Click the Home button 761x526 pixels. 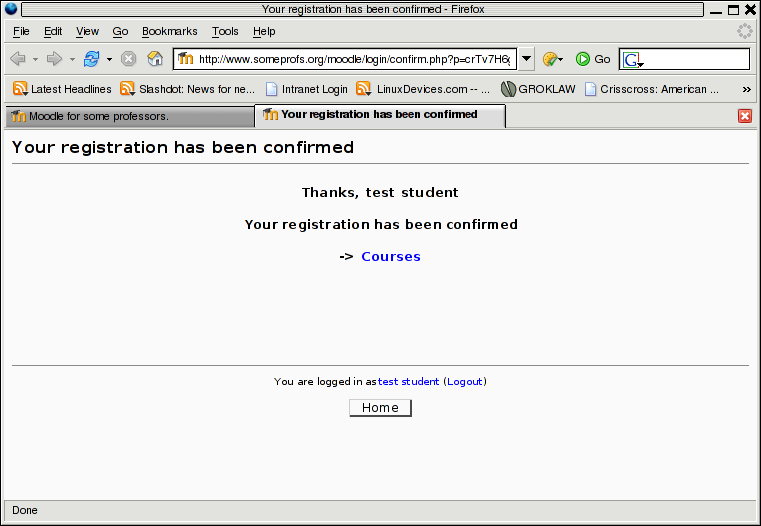coord(380,408)
